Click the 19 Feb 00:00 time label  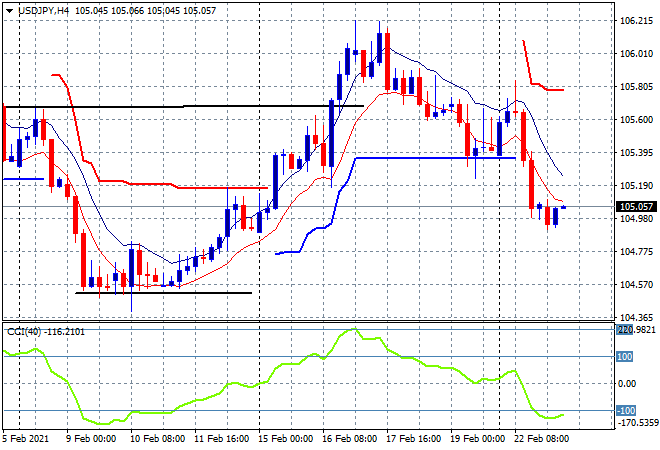tap(477, 439)
